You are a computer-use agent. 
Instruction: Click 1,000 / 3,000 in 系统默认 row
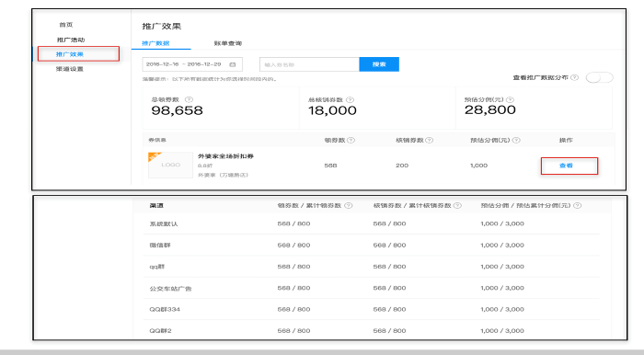pyautogui.click(x=502, y=223)
